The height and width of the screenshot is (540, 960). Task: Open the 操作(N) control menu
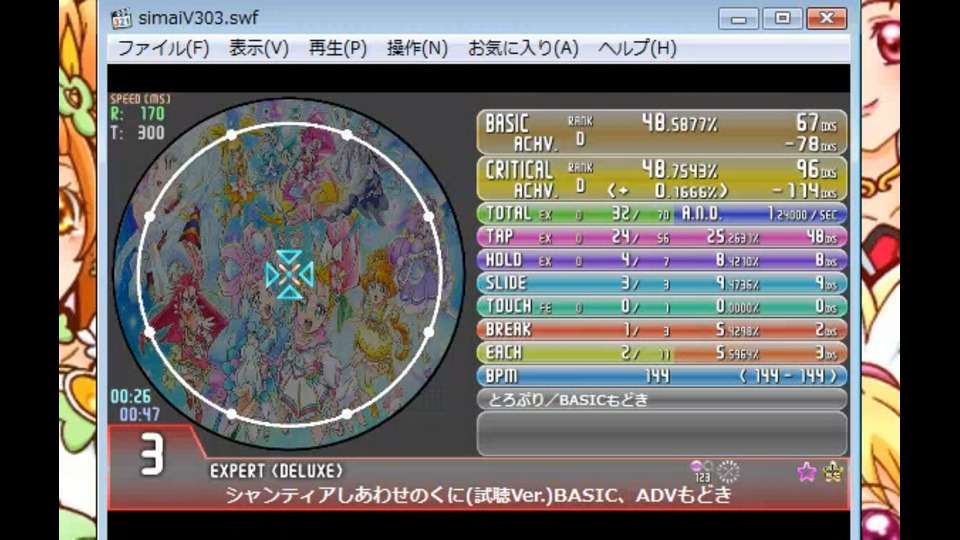pos(417,48)
